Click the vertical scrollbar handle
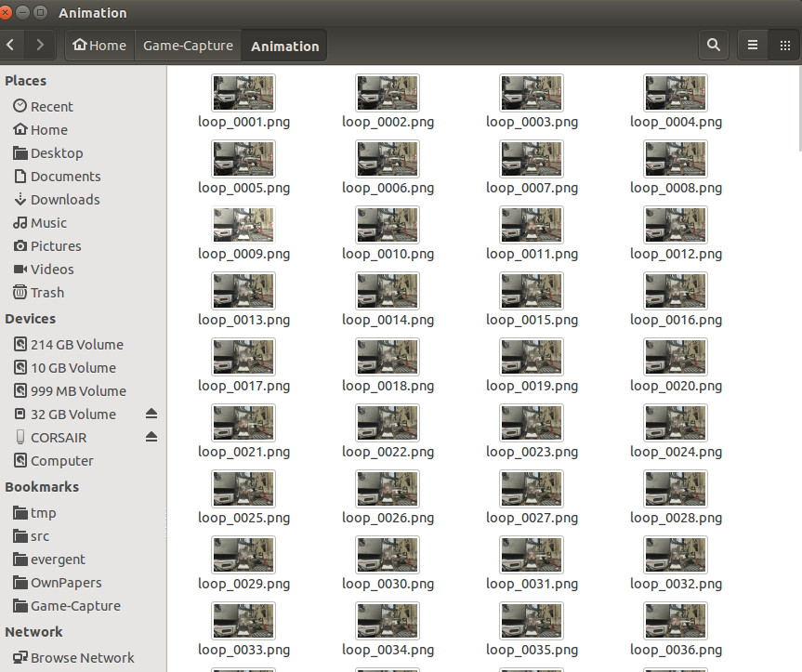Image resolution: width=802 pixels, height=672 pixels. [800, 109]
